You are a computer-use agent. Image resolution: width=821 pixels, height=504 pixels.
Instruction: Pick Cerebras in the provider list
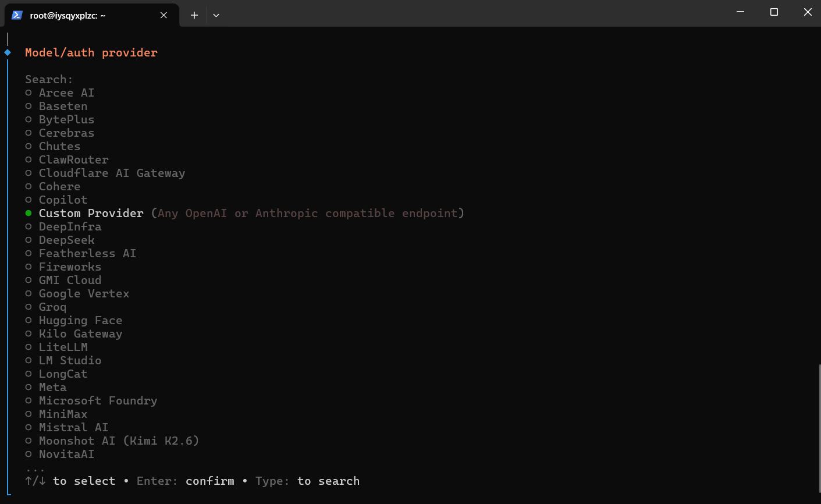60,133
